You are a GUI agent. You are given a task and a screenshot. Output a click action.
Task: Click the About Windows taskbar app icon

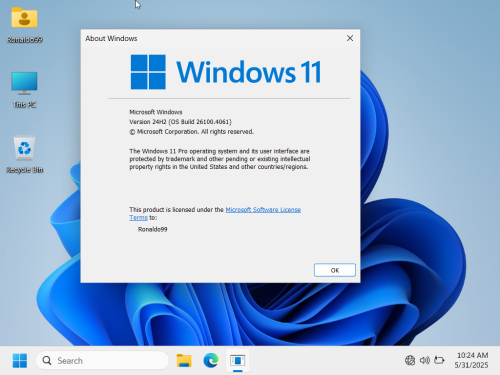coord(238,361)
